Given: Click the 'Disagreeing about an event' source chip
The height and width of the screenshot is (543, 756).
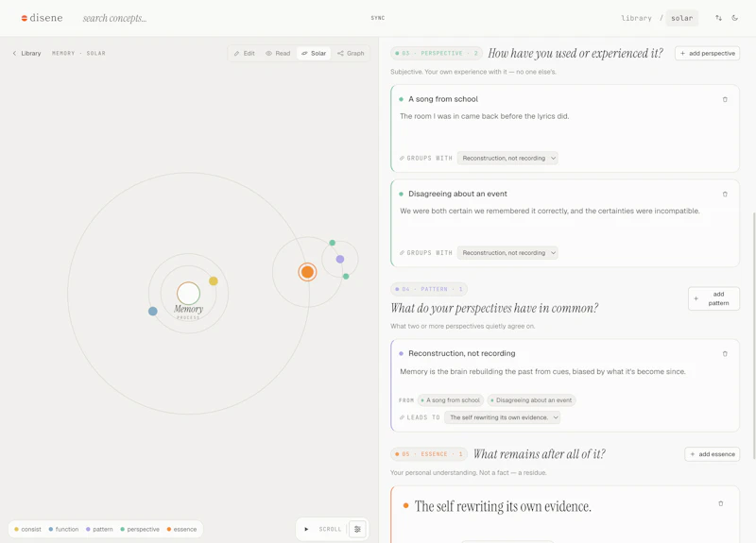Looking at the screenshot, I should click(x=531, y=399).
